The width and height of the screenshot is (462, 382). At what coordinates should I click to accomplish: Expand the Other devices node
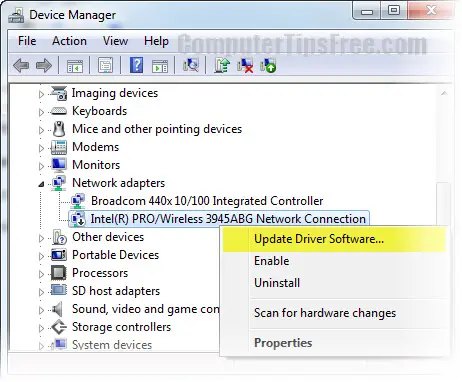(x=41, y=238)
